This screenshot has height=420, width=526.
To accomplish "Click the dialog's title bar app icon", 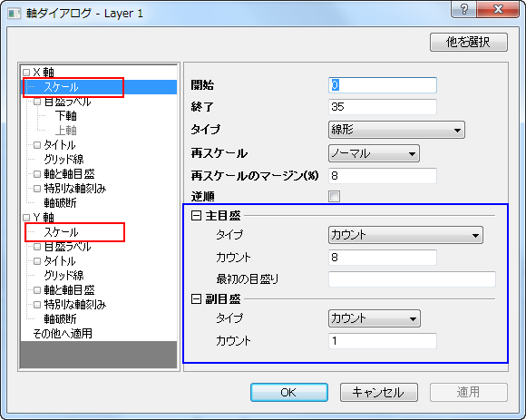I will click(15, 14).
